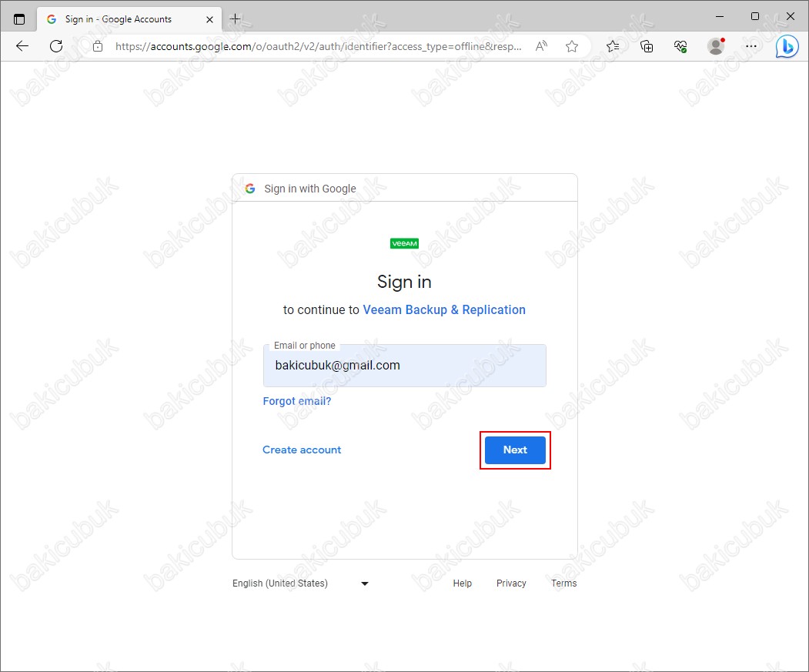Close the browser window
809x672 pixels.
(x=790, y=16)
